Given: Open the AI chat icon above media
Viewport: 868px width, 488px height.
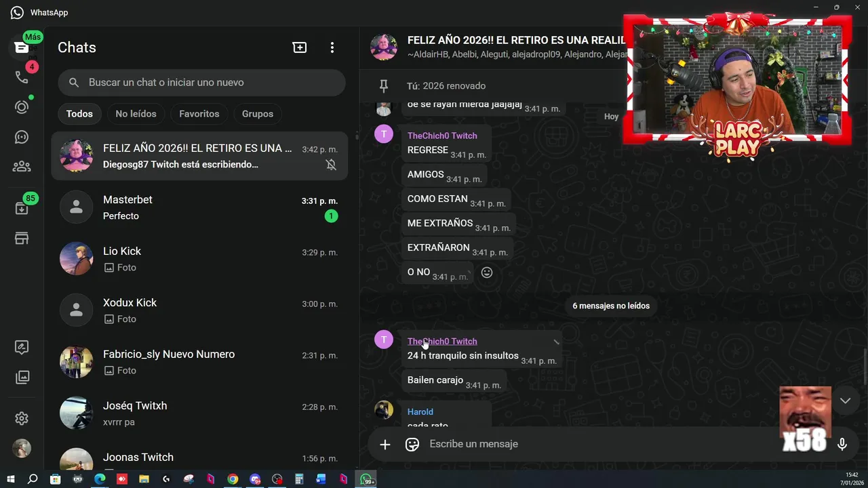Looking at the screenshot, I should [22, 347].
